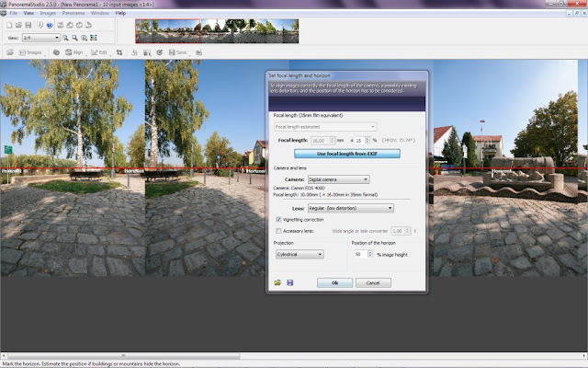Click the Open file folder icon in toolbar
Screen dimensions: 588x368
pos(18,25)
